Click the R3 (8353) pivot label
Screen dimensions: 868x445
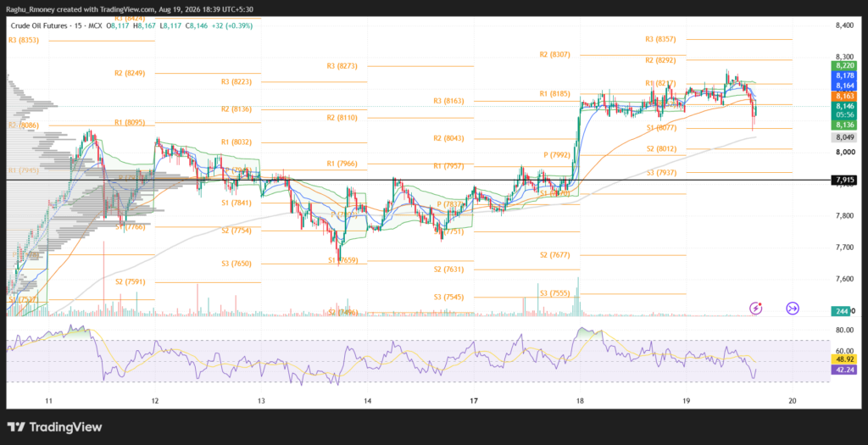click(24, 41)
